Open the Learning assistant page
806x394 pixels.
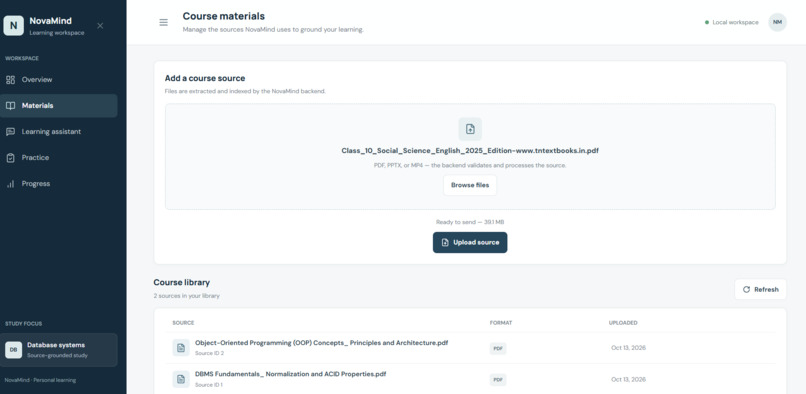[59, 132]
